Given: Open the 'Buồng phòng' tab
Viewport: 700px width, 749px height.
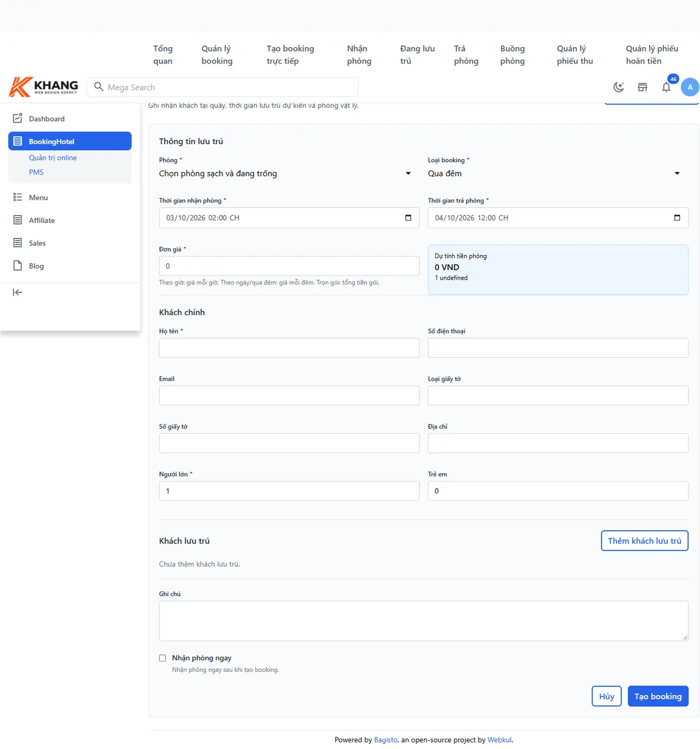Looking at the screenshot, I should [512, 55].
